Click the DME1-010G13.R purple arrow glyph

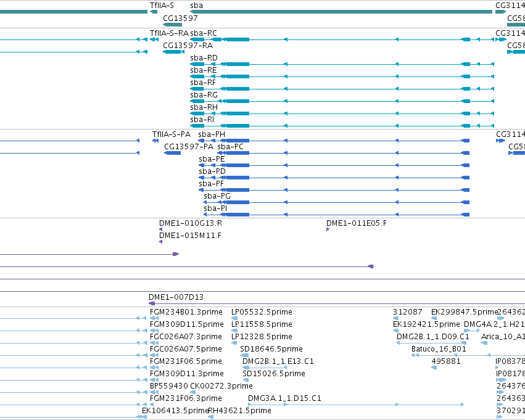click(161, 229)
